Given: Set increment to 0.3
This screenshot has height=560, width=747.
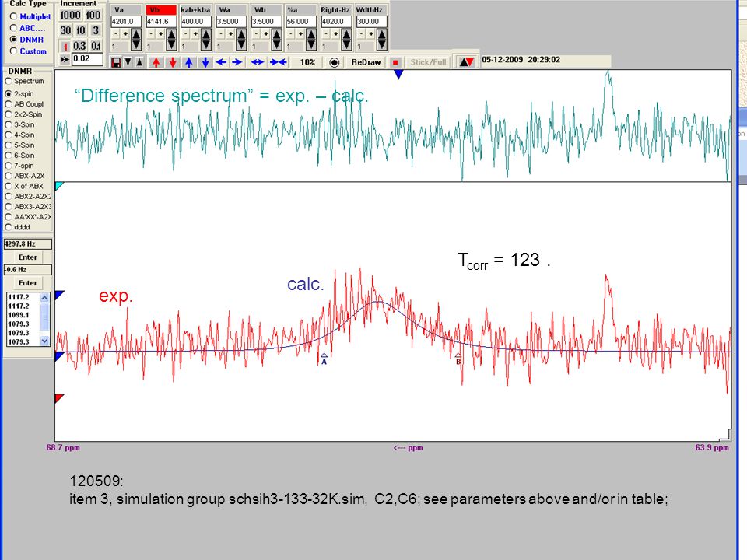Looking at the screenshot, I should tap(79, 46).
